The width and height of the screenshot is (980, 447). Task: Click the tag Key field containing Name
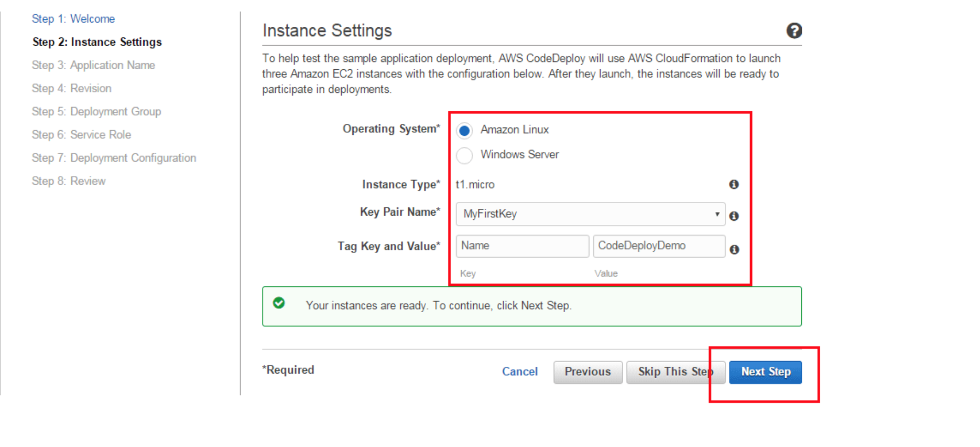[522, 246]
